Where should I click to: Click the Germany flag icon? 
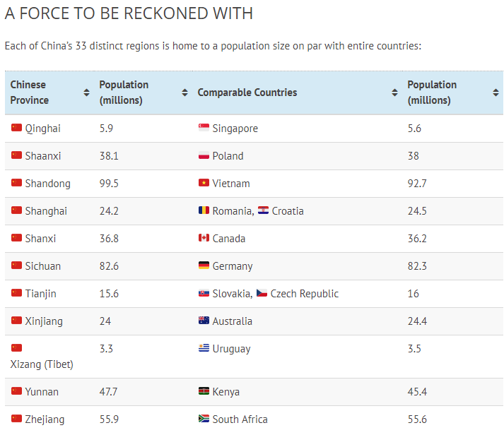[x=204, y=266]
